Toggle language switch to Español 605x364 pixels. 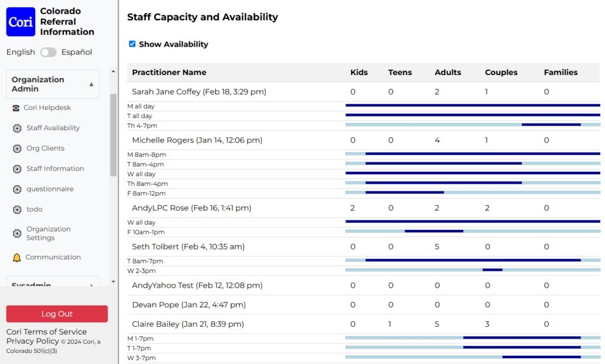[x=48, y=52]
